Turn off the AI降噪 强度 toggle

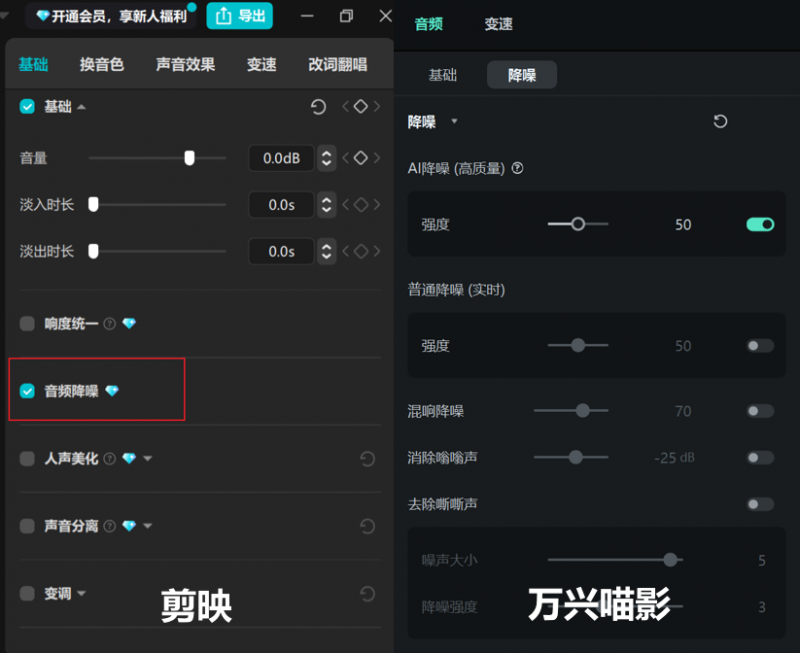[760, 225]
